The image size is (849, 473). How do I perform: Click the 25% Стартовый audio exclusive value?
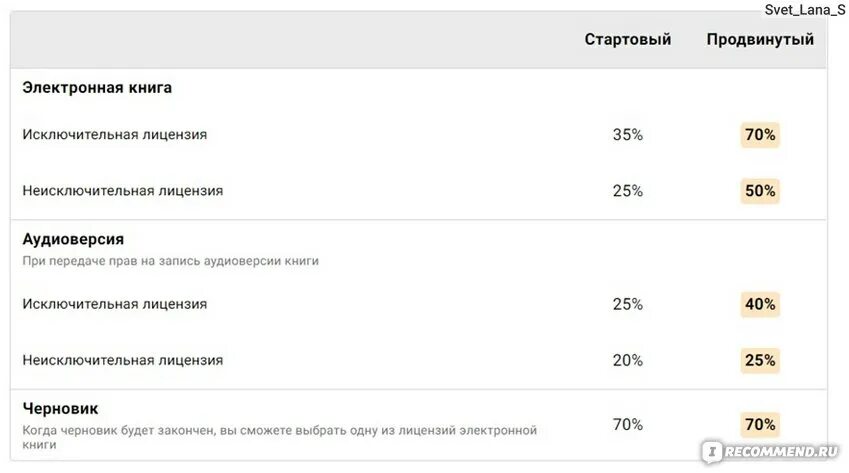tap(628, 304)
